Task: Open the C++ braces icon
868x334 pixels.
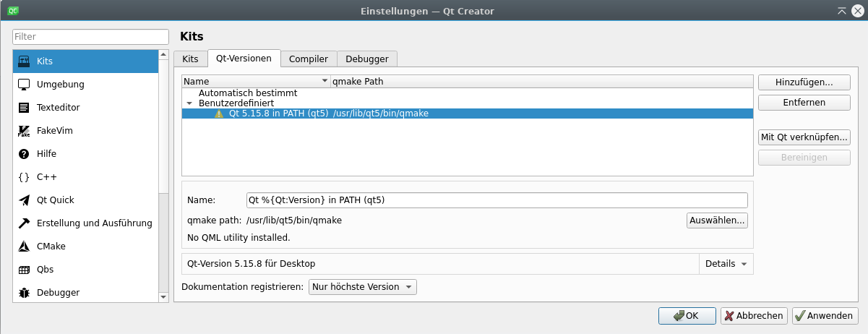Action: [24, 177]
